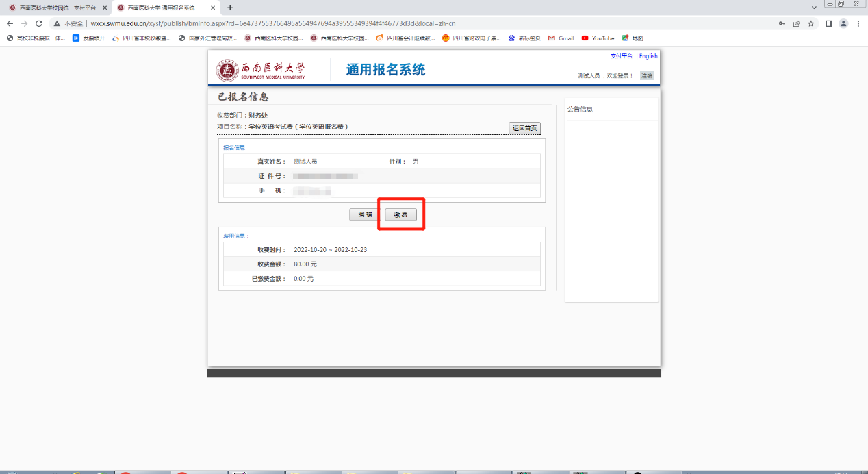
Task: Toggle the browser side panel icon
Action: 829,23
